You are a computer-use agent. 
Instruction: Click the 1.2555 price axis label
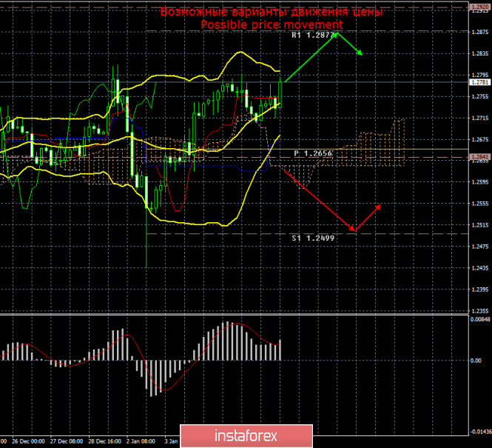(480, 204)
